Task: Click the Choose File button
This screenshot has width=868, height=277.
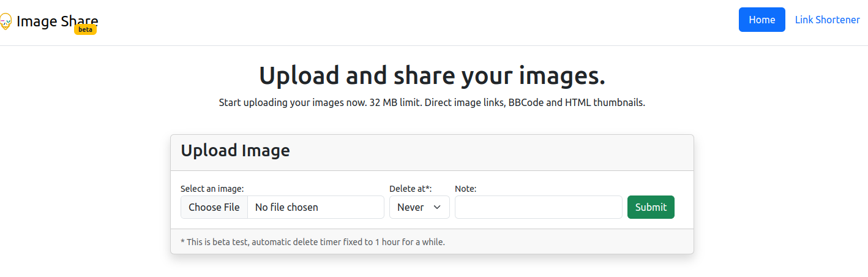Action: (214, 207)
